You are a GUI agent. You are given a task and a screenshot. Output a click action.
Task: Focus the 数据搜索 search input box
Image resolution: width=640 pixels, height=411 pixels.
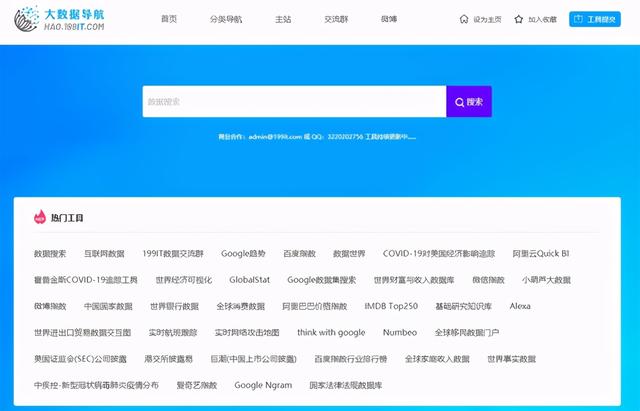point(294,102)
